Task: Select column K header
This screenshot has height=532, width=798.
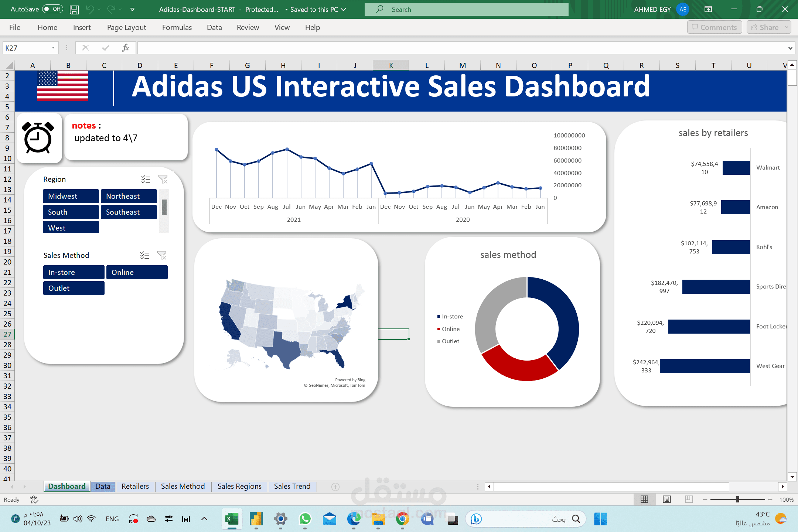Action: point(391,65)
